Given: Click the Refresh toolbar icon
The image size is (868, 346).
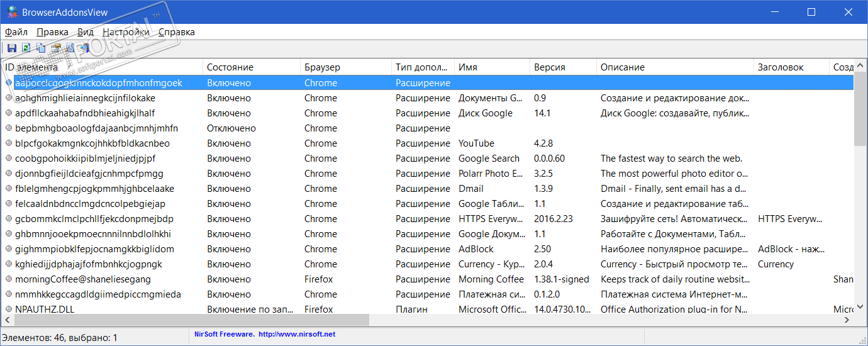Looking at the screenshot, I should click(x=26, y=48).
